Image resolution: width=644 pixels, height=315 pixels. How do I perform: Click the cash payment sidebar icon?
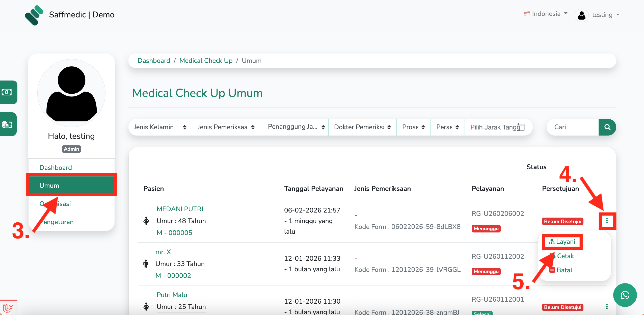coord(7,92)
